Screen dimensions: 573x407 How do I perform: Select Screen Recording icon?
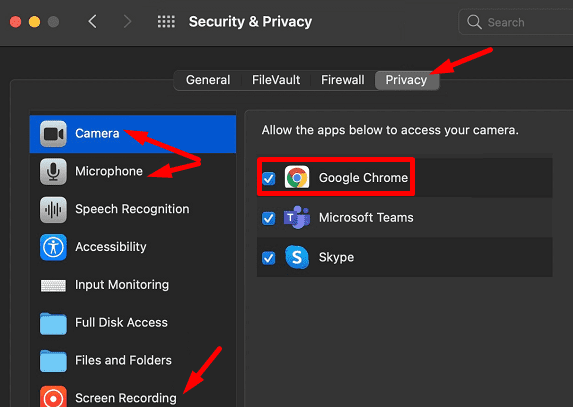(53, 398)
